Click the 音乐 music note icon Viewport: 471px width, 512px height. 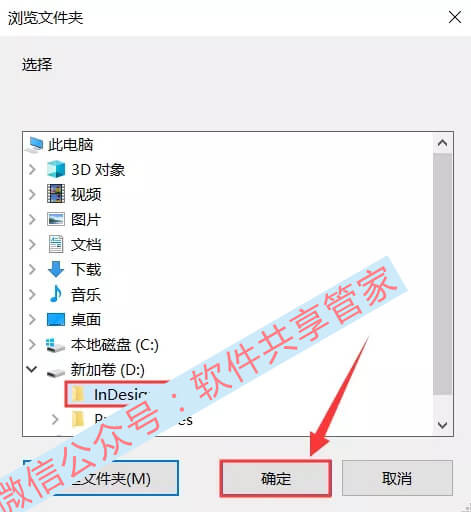(x=55, y=294)
